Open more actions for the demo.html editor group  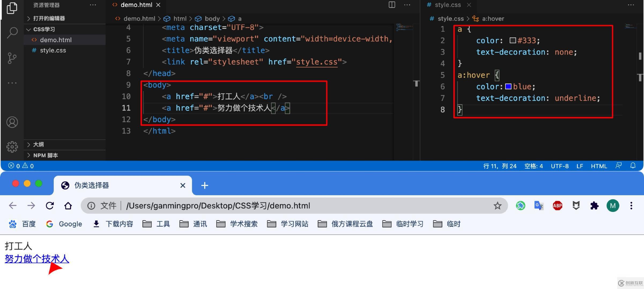pos(407,5)
